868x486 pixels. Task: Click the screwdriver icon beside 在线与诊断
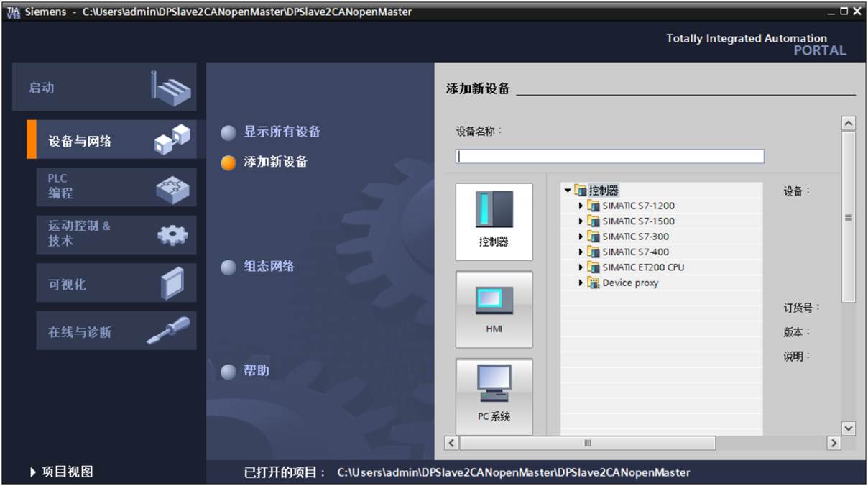coord(169,331)
